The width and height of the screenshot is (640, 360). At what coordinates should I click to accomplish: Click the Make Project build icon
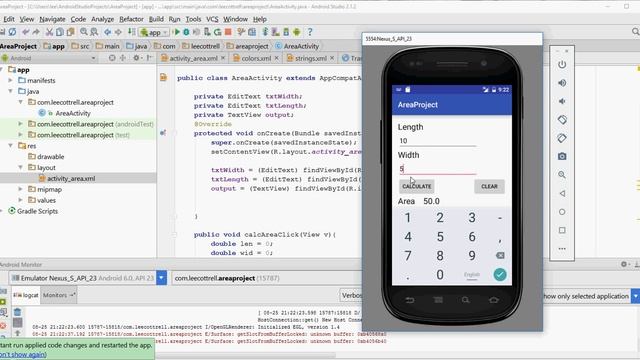131,32
